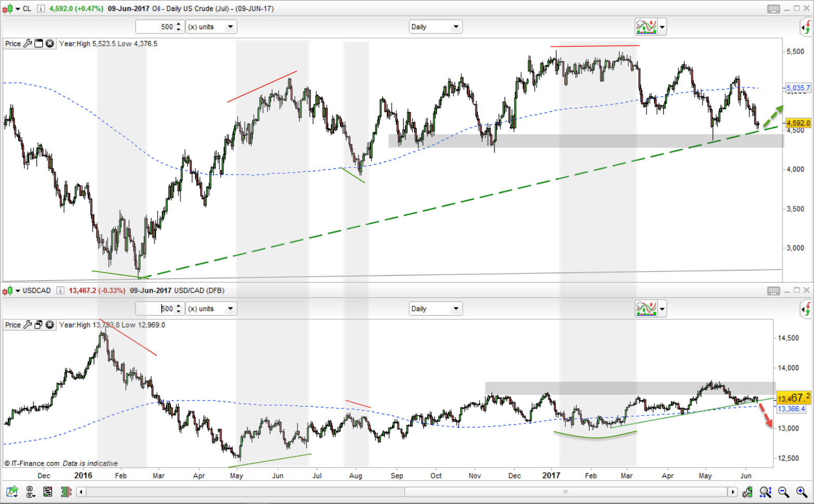Click the market depth icon in bottom toolbar
Image resolution: width=814 pixels, height=504 pixels.
pos(66,492)
